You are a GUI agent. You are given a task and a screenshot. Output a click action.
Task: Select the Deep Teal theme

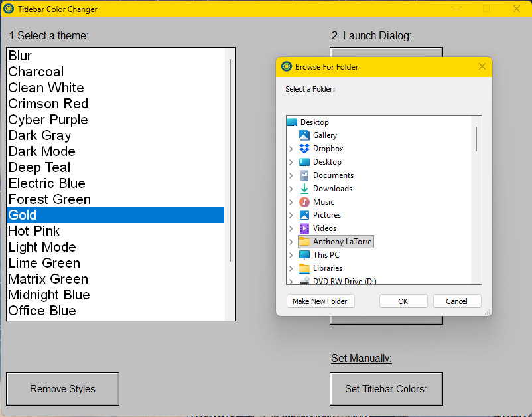pos(115,167)
